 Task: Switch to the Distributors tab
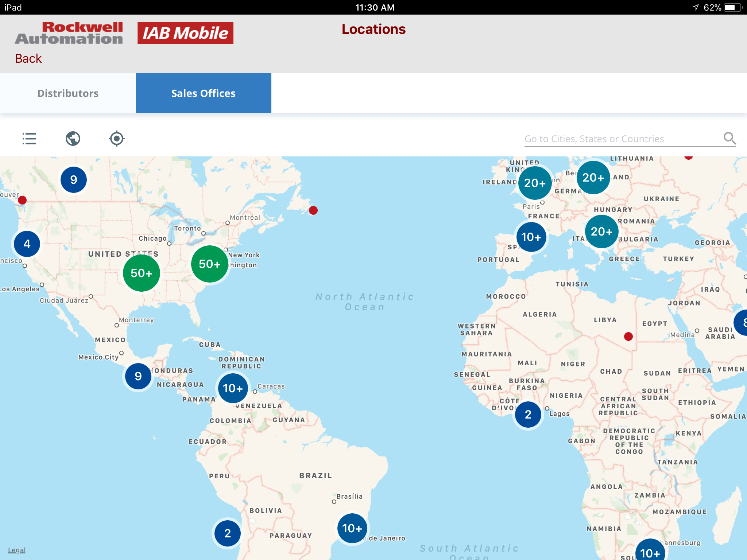(68, 93)
